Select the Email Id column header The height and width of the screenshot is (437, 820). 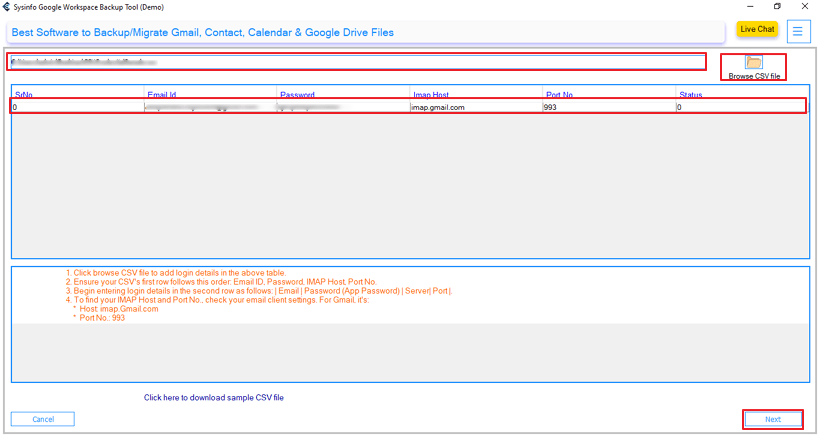coord(162,95)
